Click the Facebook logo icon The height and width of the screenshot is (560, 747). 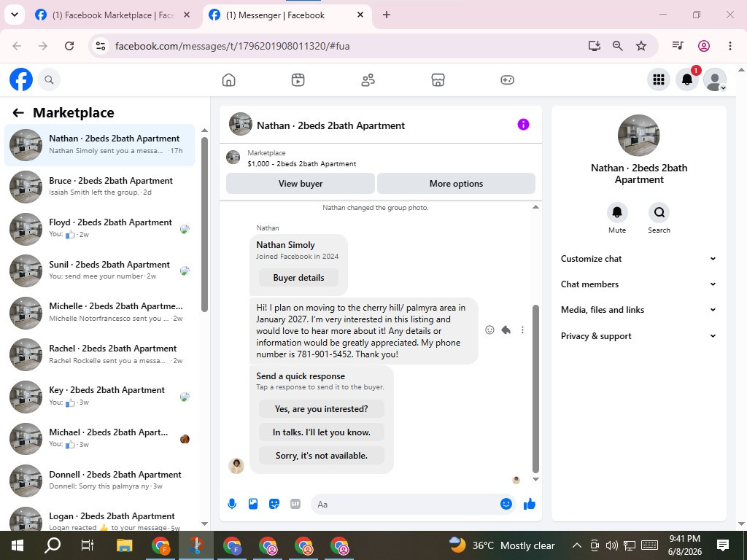pyautogui.click(x=21, y=79)
